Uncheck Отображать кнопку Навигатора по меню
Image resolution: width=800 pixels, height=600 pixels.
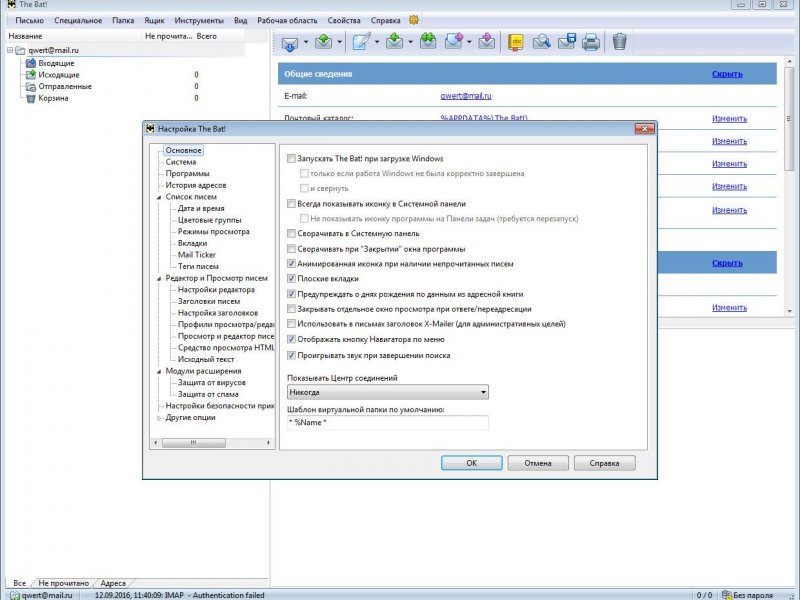[291, 339]
